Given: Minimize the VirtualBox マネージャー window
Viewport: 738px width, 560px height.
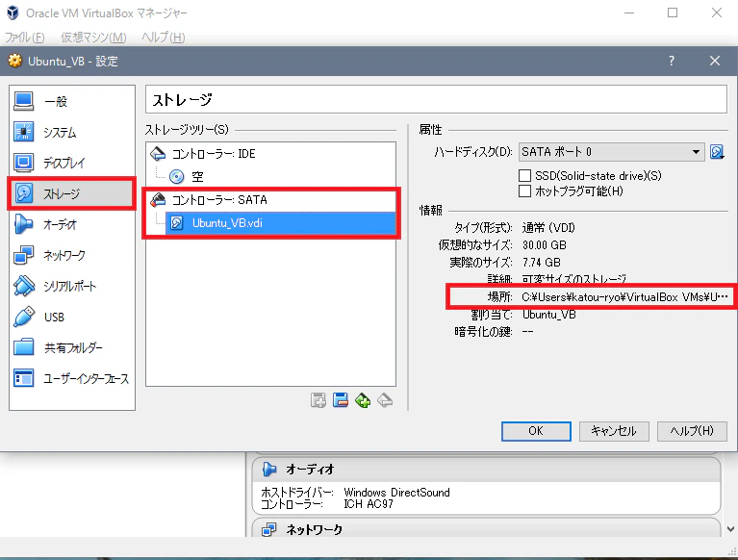Looking at the screenshot, I should tap(629, 13).
